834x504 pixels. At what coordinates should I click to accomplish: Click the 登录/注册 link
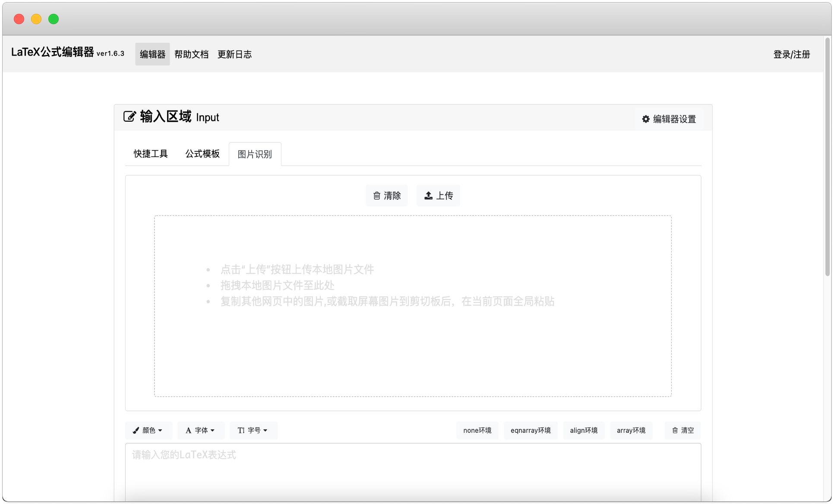point(792,54)
